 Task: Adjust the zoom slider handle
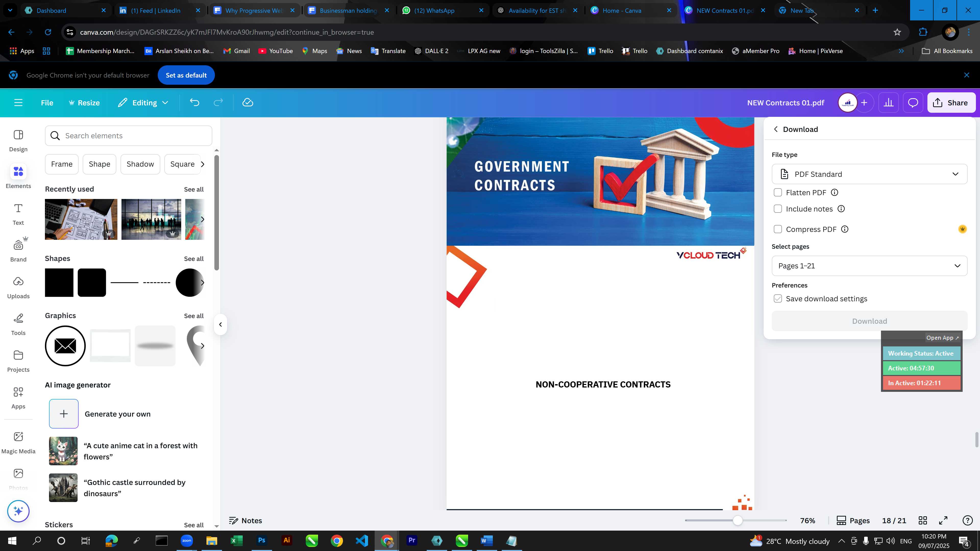(737, 521)
